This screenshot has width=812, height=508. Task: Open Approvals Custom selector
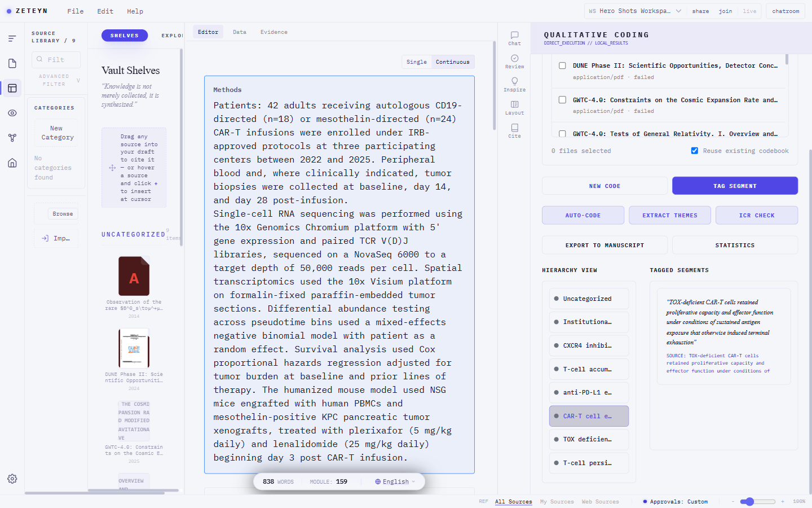click(x=676, y=501)
